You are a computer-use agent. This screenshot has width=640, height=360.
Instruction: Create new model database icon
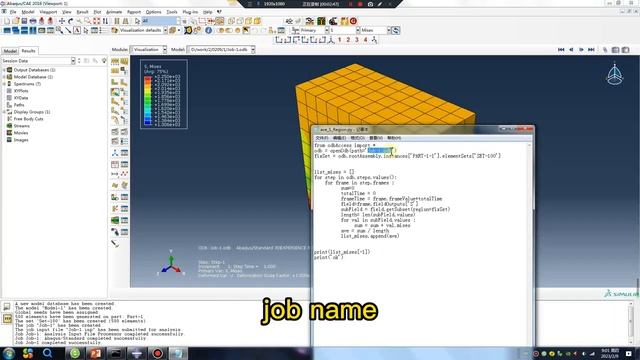pyautogui.click(x=7, y=21)
